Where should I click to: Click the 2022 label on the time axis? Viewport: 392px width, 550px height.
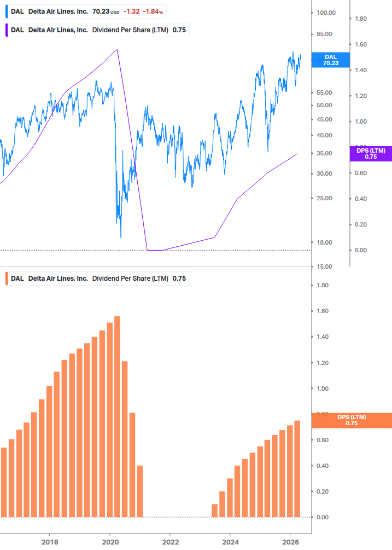[171, 542]
